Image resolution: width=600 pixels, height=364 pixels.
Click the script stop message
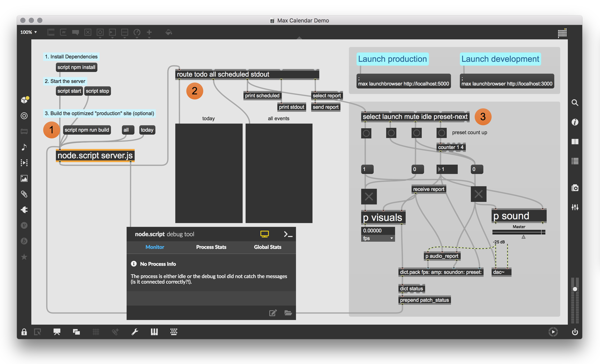[97, 91]
